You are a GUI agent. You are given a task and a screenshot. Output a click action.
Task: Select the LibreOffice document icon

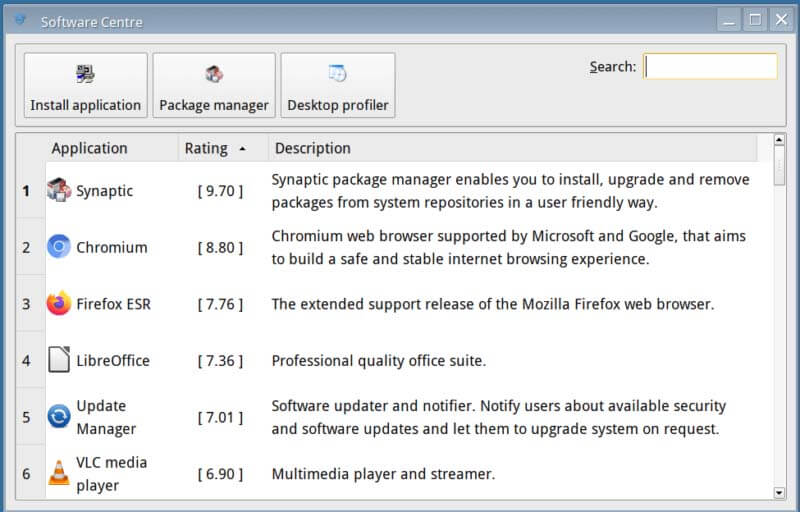59,360
